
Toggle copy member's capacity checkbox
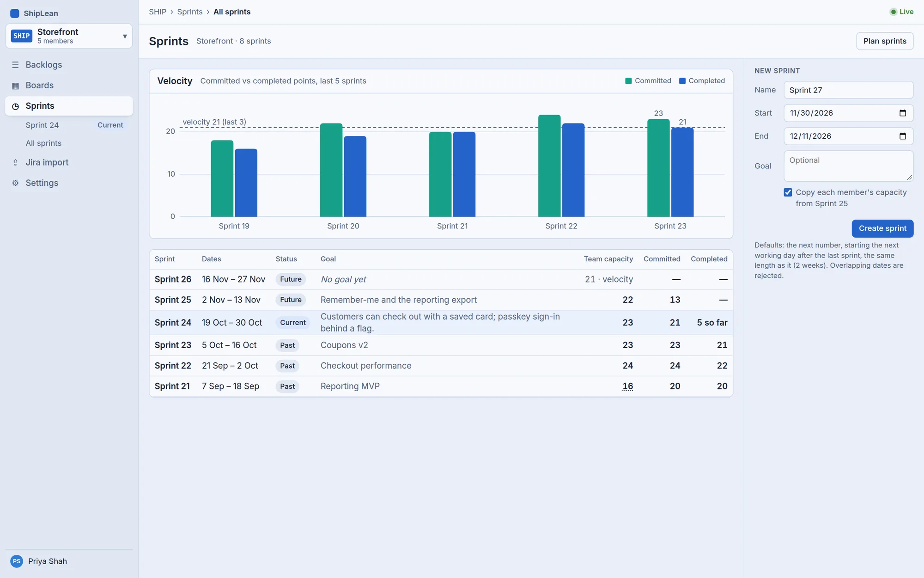788,192
